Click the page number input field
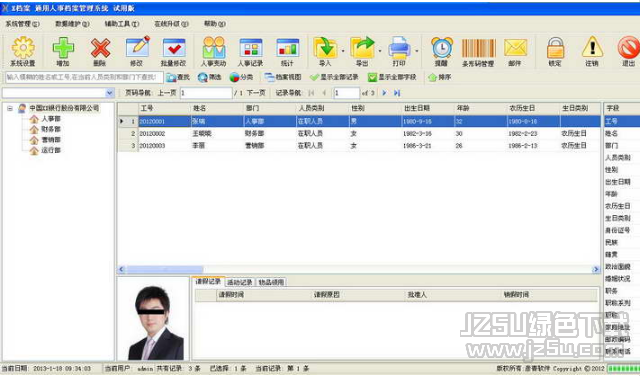 click(x=206, y=93)
